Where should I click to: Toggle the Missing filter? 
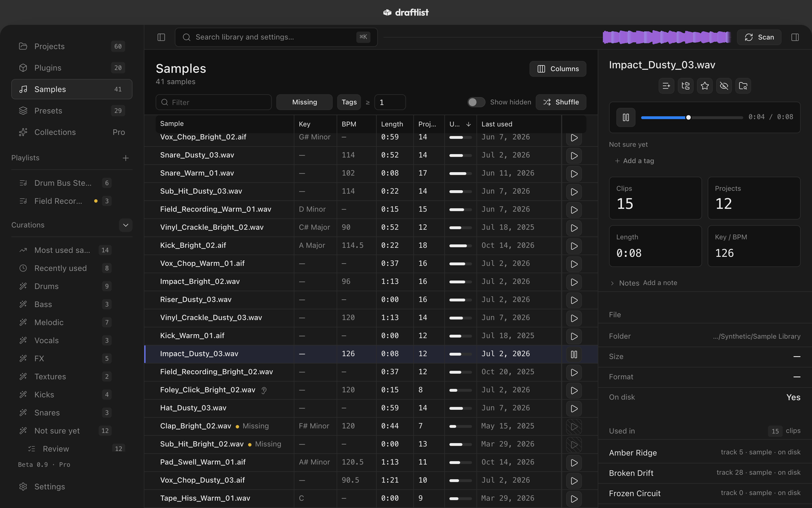(x=304, y=102)
